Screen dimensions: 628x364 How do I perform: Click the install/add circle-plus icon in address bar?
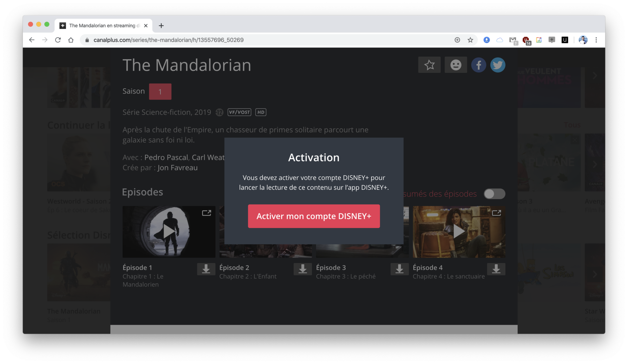point(457,40)
